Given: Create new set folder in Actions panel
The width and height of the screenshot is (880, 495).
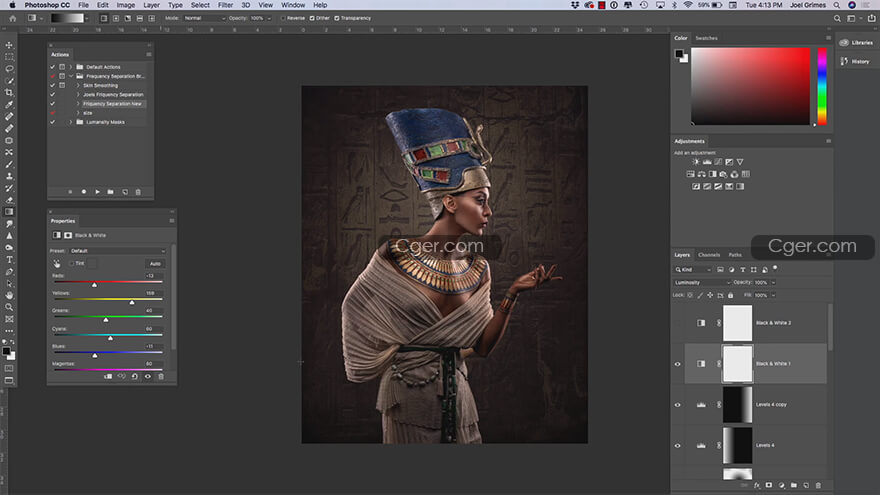Looking at the screenshot, I should tap(111, 192).
